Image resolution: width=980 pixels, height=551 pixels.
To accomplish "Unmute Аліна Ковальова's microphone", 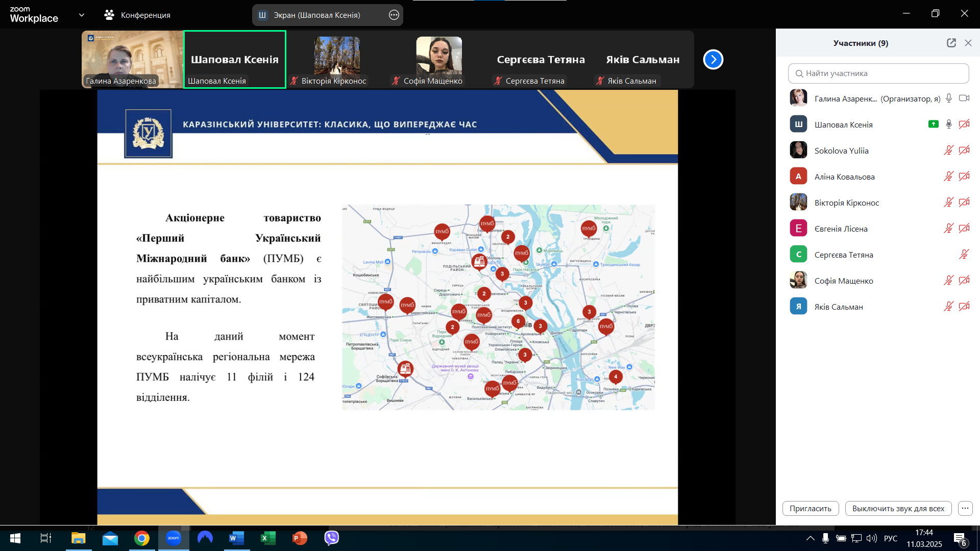I will coord(948,177).
